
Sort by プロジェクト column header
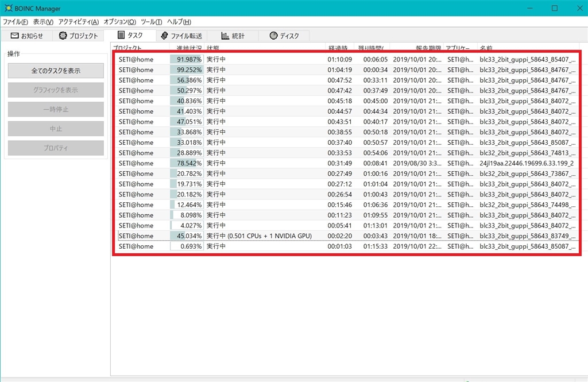(x=140, y=48)
